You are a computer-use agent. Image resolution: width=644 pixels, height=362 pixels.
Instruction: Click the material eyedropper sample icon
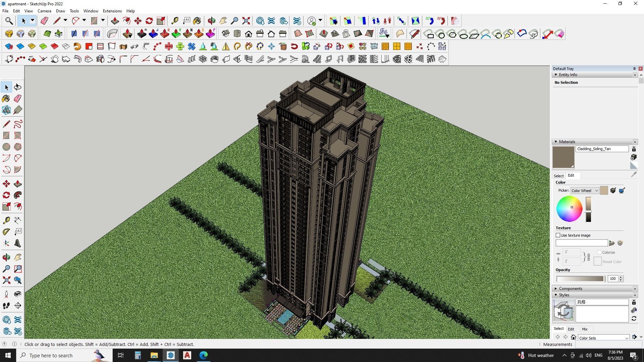[x=634, y=175]
